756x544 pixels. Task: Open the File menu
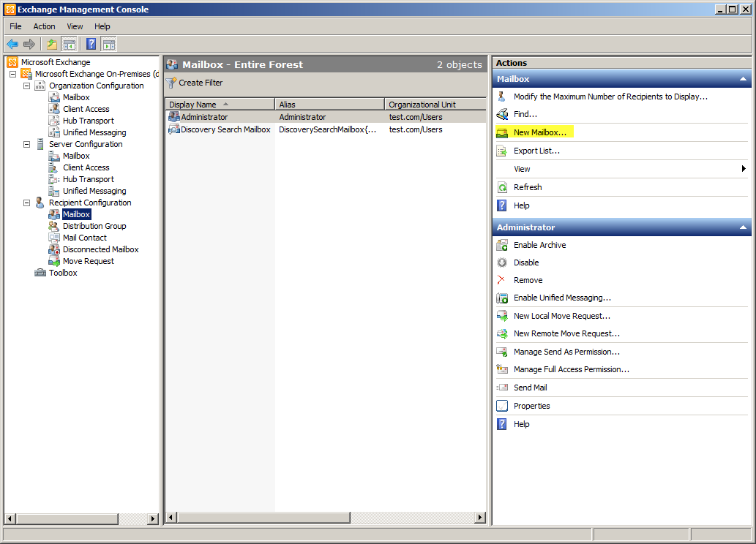pos(15,26)
